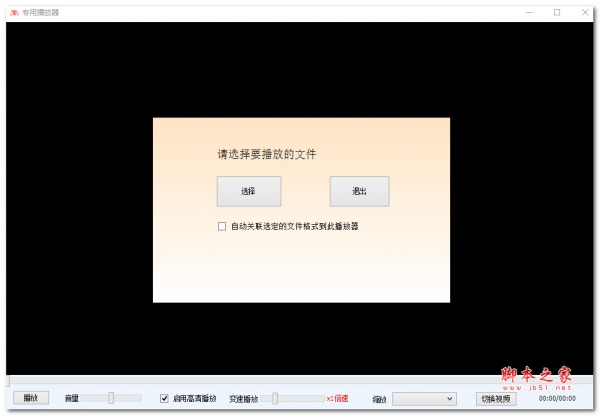Maximize the 专用播放器 window
Screen dimensions: 600x416
557,12
